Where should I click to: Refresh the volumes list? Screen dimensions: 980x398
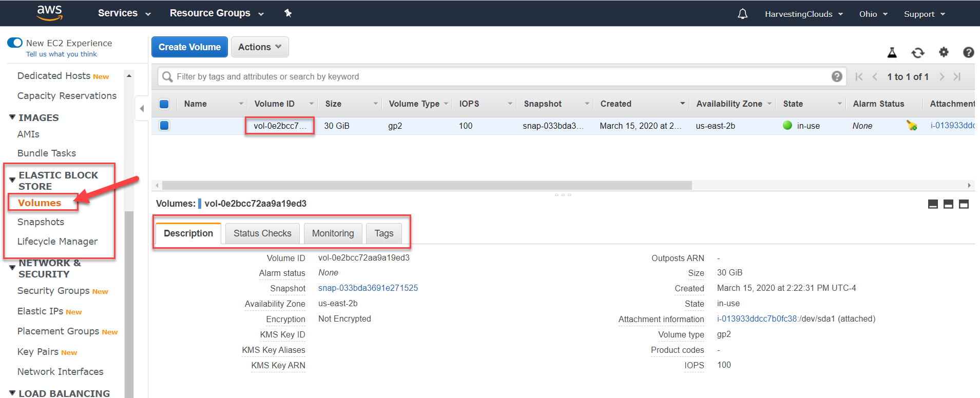tap(918, 52)
